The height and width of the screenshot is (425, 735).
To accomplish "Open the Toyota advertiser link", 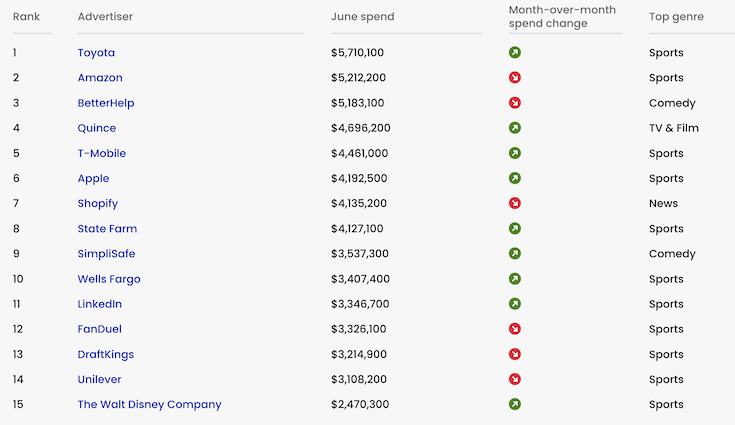I will (x=96, y=52).
